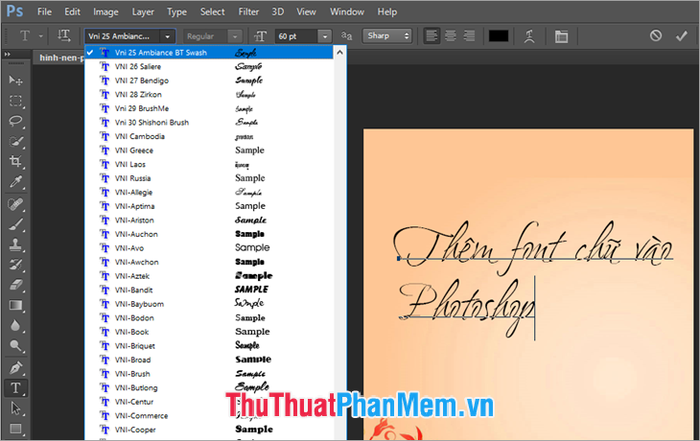The width and height of the screenshot is (700, 441).
Task: Choose the VNI 27 Bendigo font
Action: pos(208,81)
